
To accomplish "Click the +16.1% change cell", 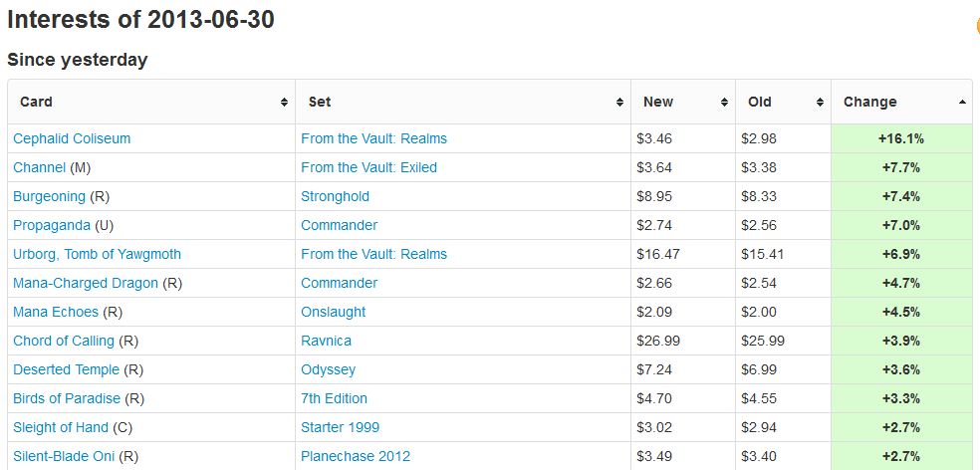I will [901, 138].
